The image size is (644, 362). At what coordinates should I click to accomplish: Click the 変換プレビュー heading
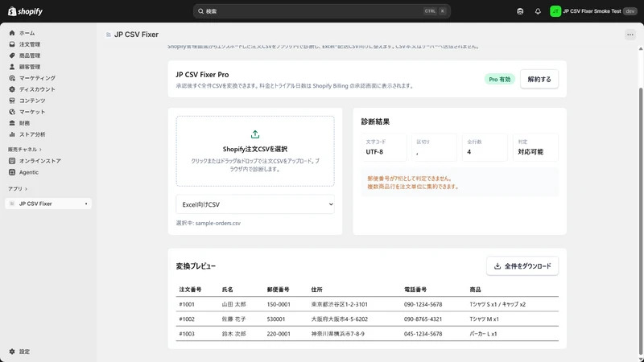point(196,266)
